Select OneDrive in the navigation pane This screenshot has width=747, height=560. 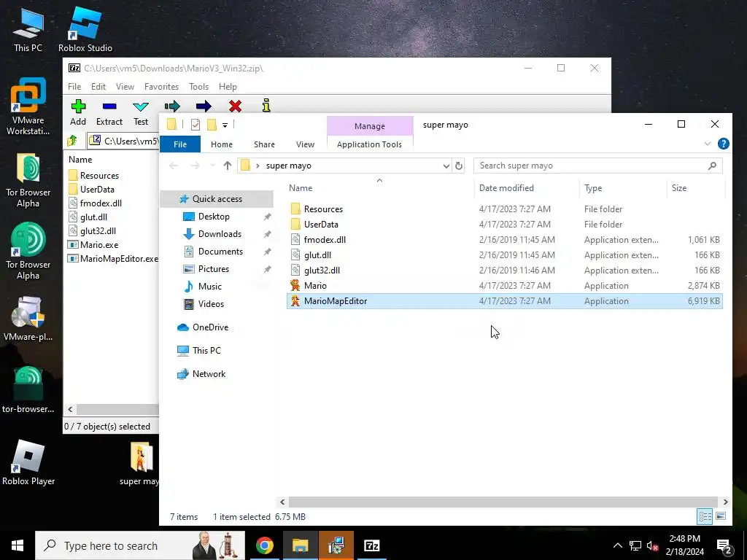tap(210, 327)
